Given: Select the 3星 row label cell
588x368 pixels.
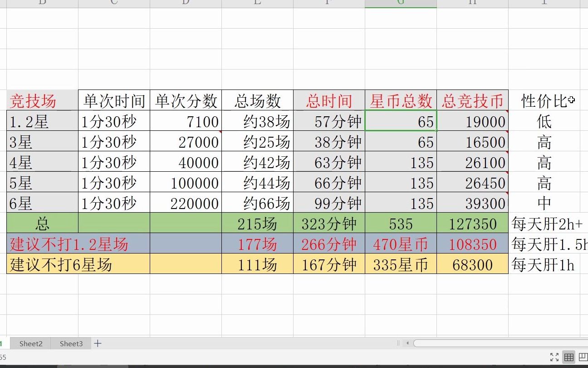Looking at the screenshot, I should click(42, 141).
